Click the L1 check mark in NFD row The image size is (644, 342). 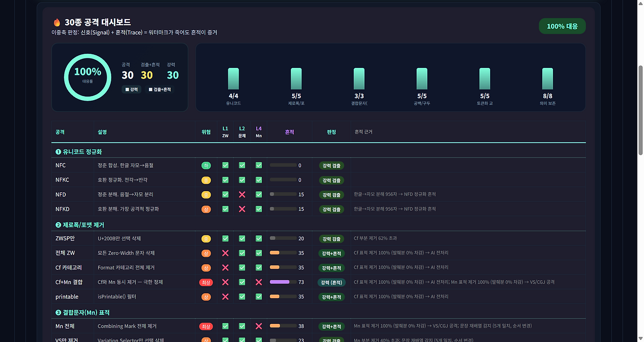225,194
